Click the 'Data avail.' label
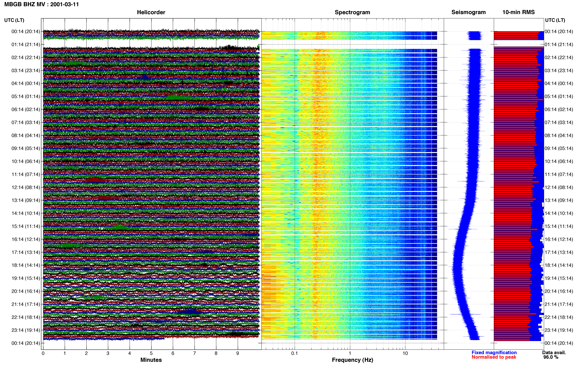The image size is (588, 368). pyautogui.click(x=554, y=352)
